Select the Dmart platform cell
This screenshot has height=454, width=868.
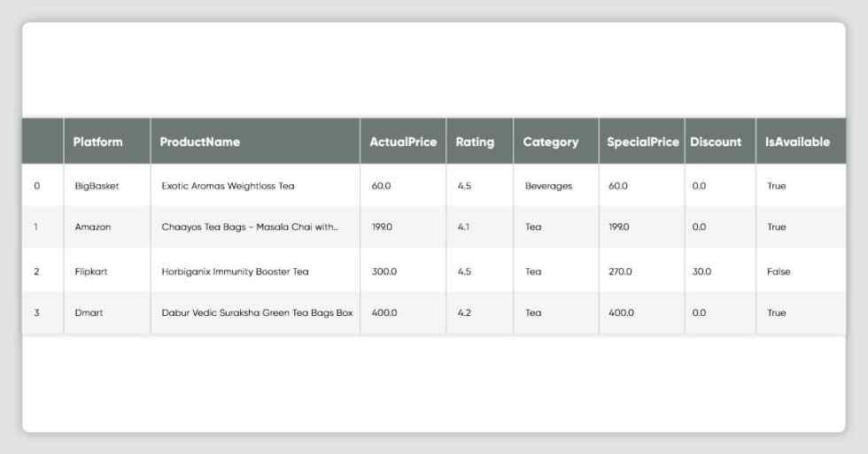coord(89,312)
